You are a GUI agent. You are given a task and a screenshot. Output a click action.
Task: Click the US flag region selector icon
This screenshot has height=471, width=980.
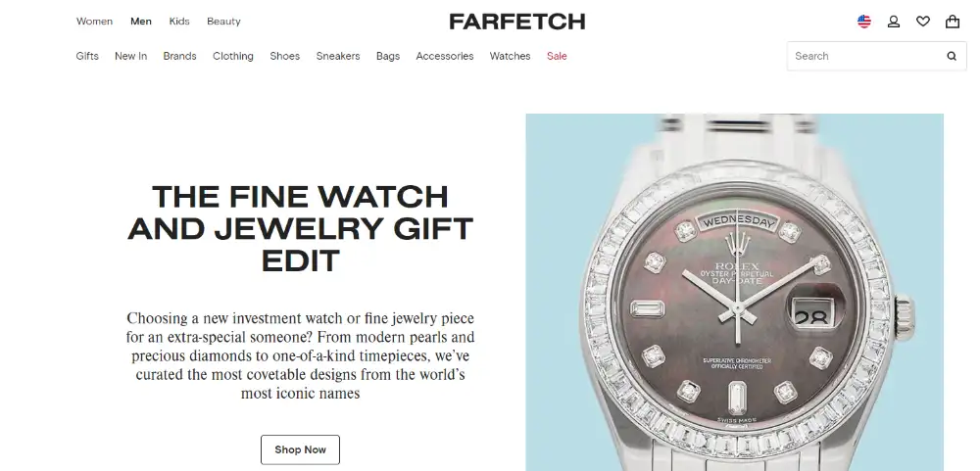(x=863, y=22)
